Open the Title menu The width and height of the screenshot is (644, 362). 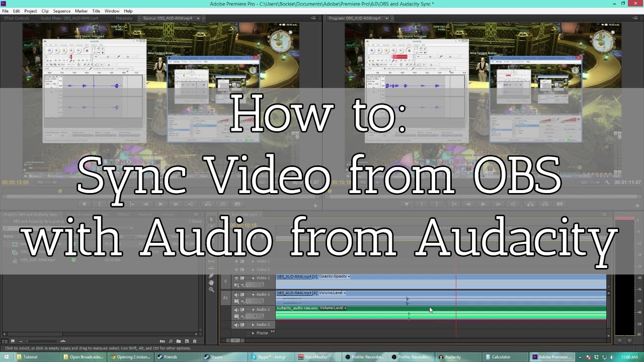coord(96,11)
